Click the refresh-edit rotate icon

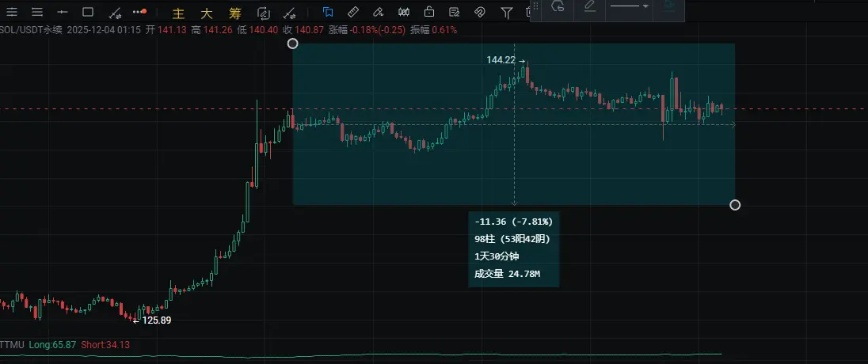(264, 13)
